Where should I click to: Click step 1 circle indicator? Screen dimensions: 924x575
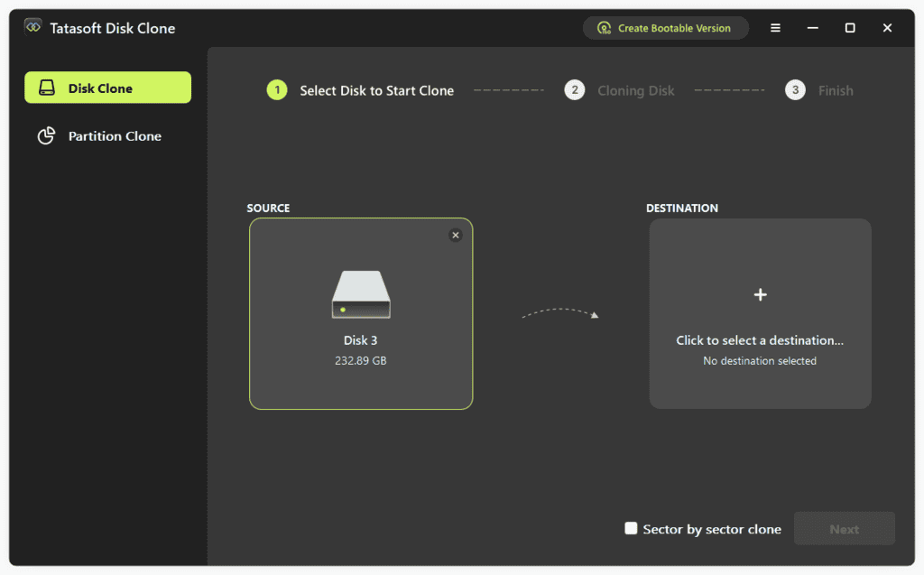[276, 90]
